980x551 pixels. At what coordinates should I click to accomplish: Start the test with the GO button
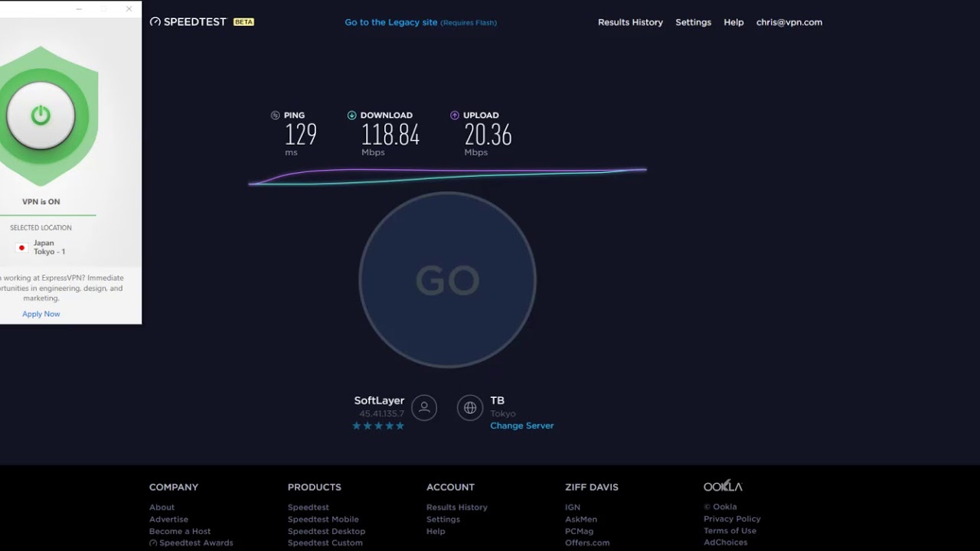(447, 280)
